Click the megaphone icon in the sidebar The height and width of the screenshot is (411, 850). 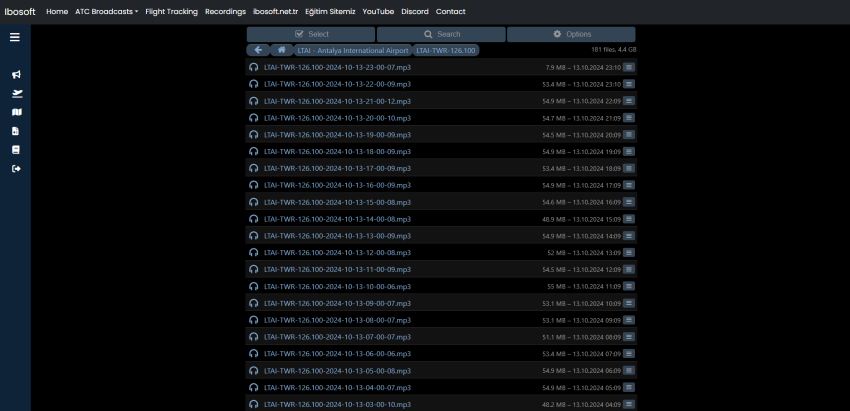pos(15,75)
